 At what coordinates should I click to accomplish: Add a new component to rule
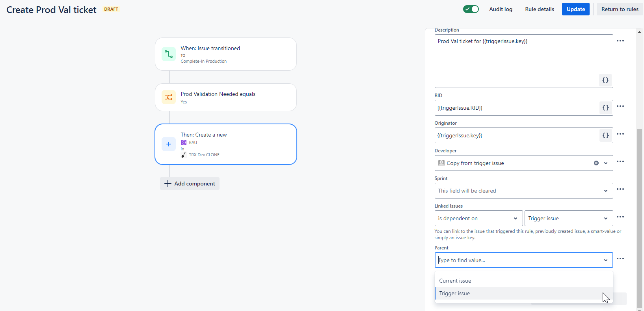[x=190, y=184]
